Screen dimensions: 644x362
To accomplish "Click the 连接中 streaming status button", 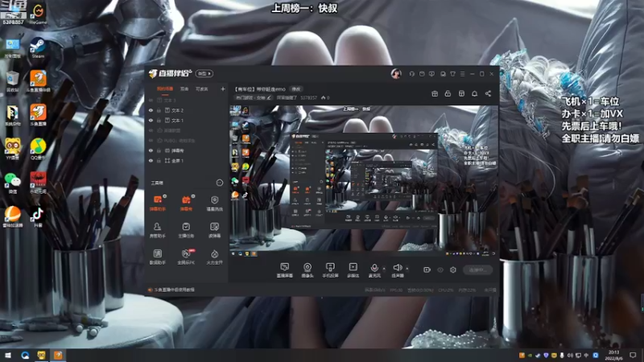I will [477, 270].
